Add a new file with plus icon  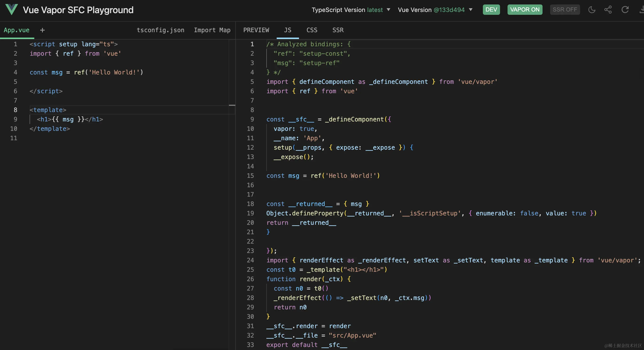(42, 30)
